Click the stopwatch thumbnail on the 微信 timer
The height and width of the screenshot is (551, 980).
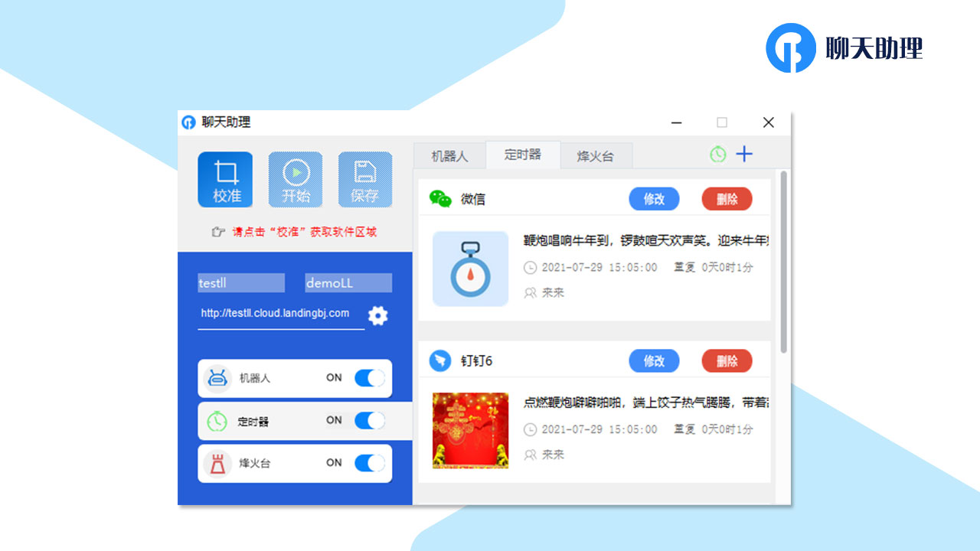469,269
